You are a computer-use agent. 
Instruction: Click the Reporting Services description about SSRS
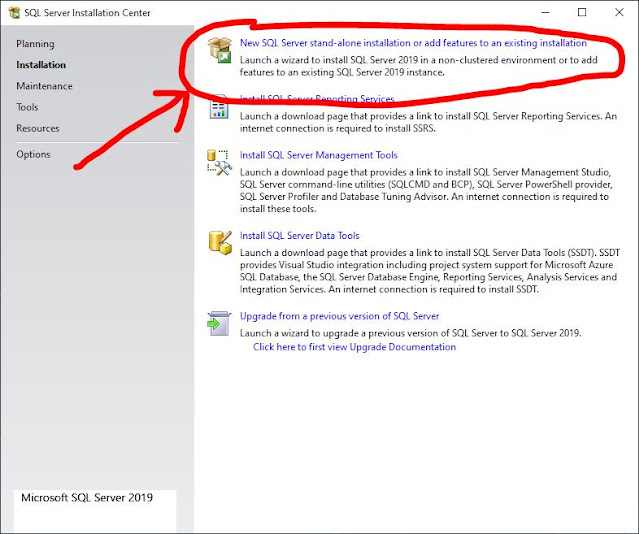428,122
